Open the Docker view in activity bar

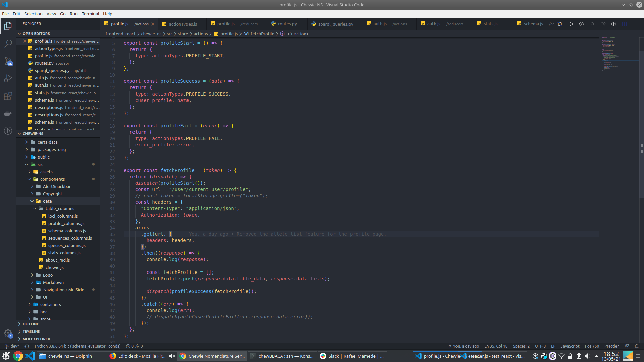point(8,113)
